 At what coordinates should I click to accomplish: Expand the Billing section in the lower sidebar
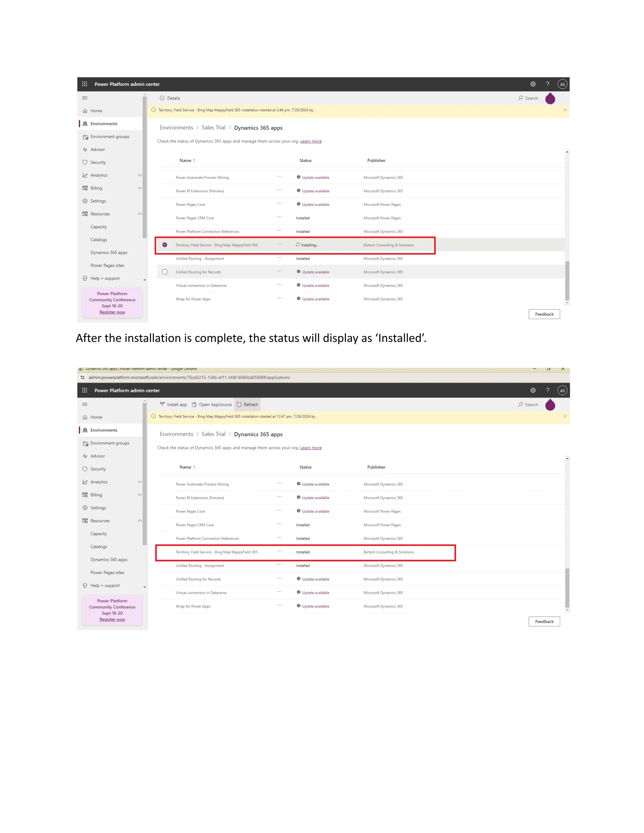tap(140, 495)
